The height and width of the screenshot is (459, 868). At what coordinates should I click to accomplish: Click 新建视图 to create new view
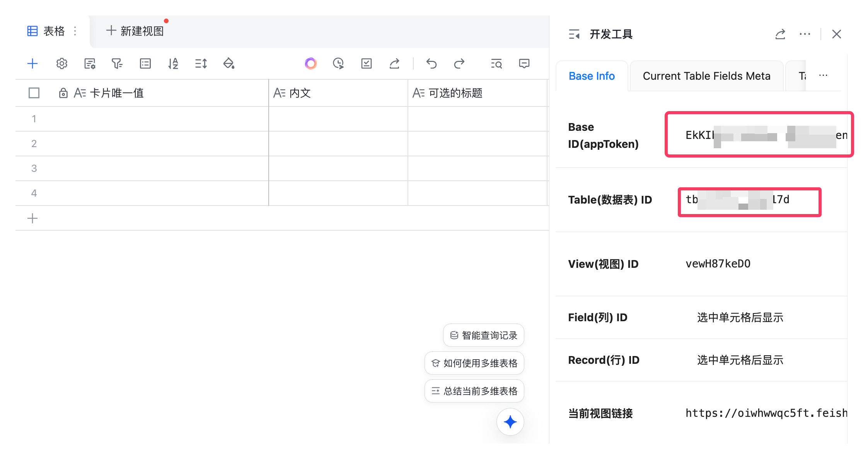pos(135,31)
